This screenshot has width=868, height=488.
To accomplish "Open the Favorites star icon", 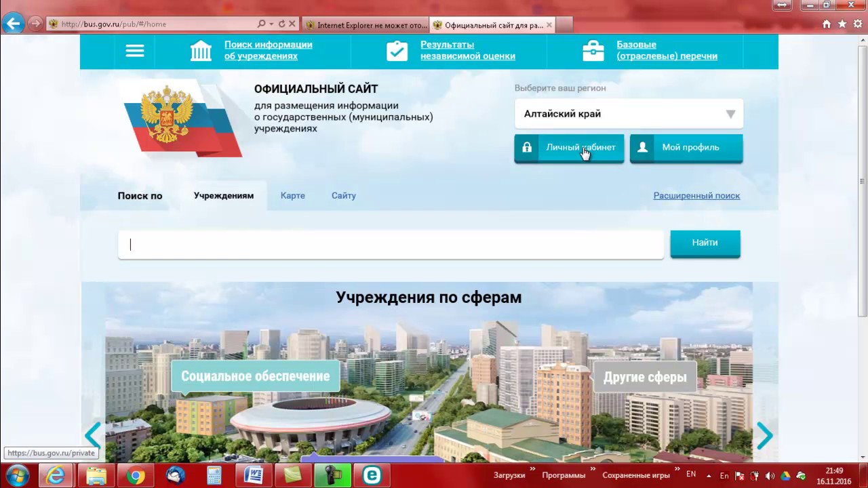I will pyautogui.click(x=842, y=24).
